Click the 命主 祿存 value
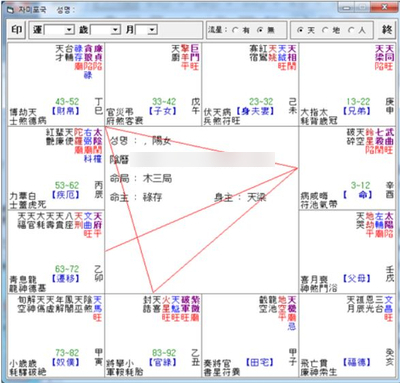Image resolution: width=400 pixels, height=383 pixels. tap(152, 197)
